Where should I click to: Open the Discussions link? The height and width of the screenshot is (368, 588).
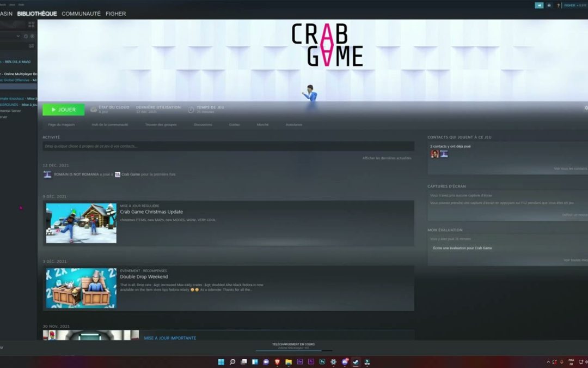pyautogui.click(x=203, y=125)
